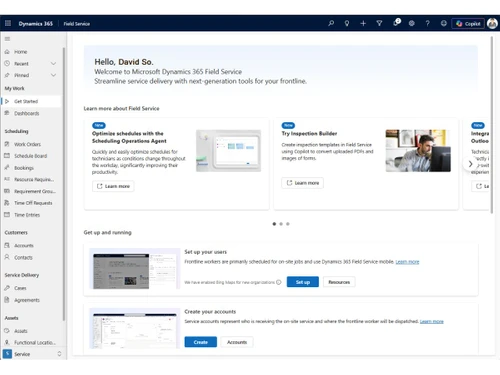Open the app launcher waffle menu

[8, 23]
